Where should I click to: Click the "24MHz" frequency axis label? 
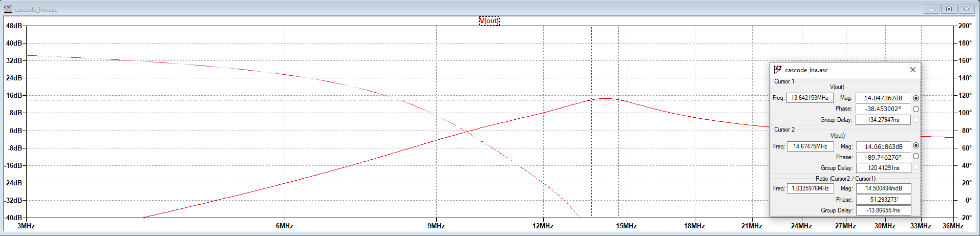[801, 226]
